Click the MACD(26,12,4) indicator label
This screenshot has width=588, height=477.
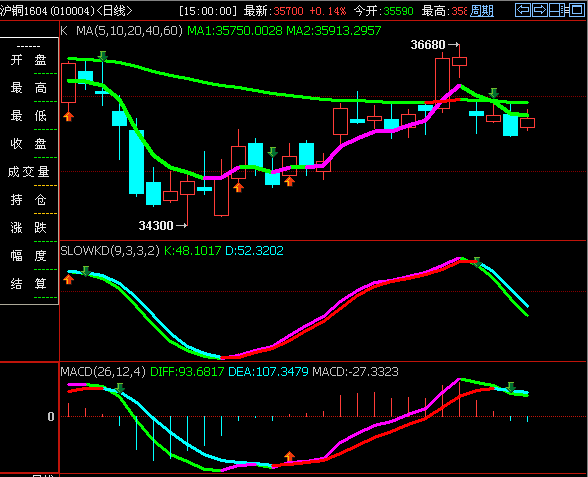pyautogui.click(x=103, y=372)
